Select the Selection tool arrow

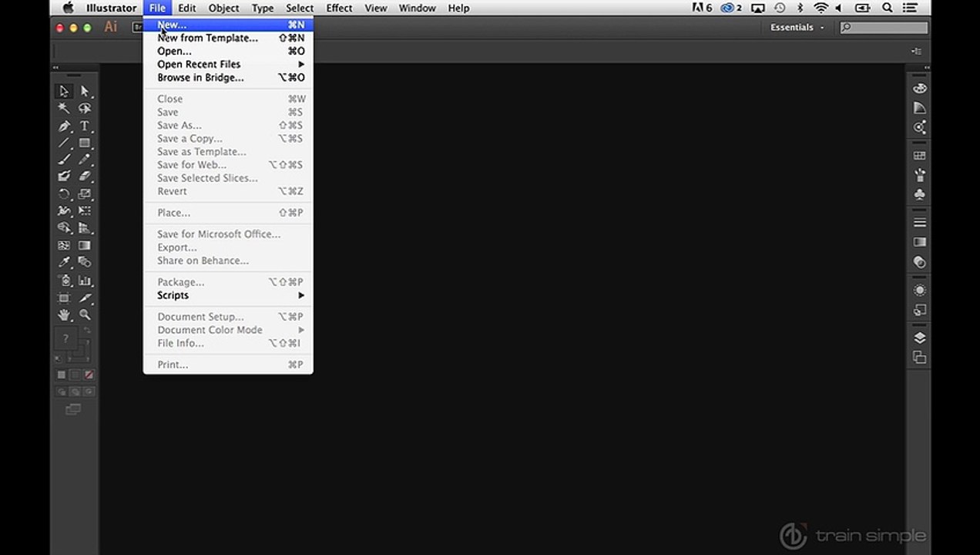point(64,91)
